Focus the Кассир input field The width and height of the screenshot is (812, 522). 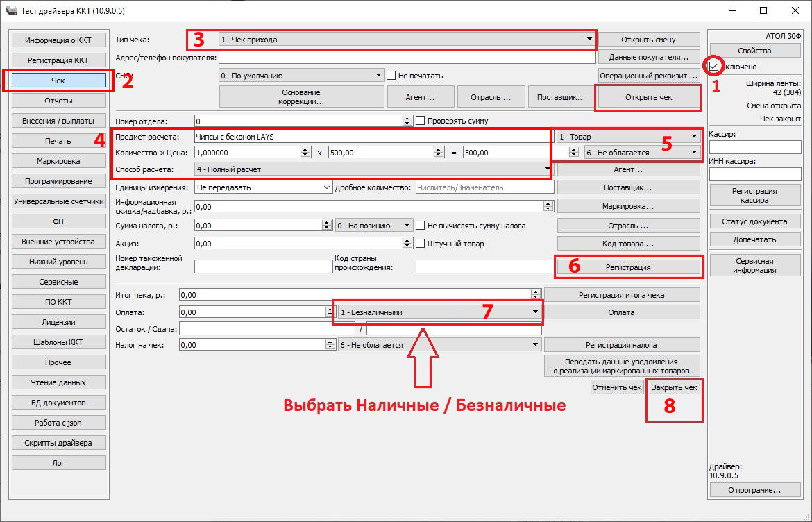pos(754,147)
